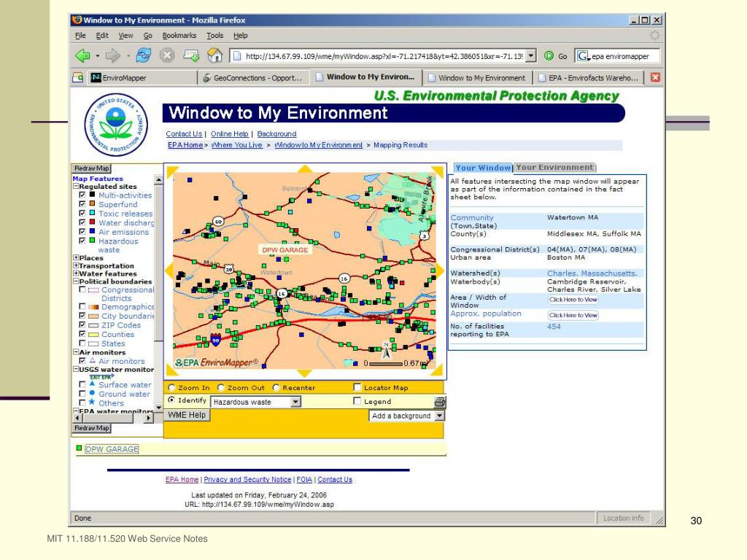Follow the Where You Live breadcrumb link
The image size is (747, 560).
pyautogui.click(x=237, y=145)
